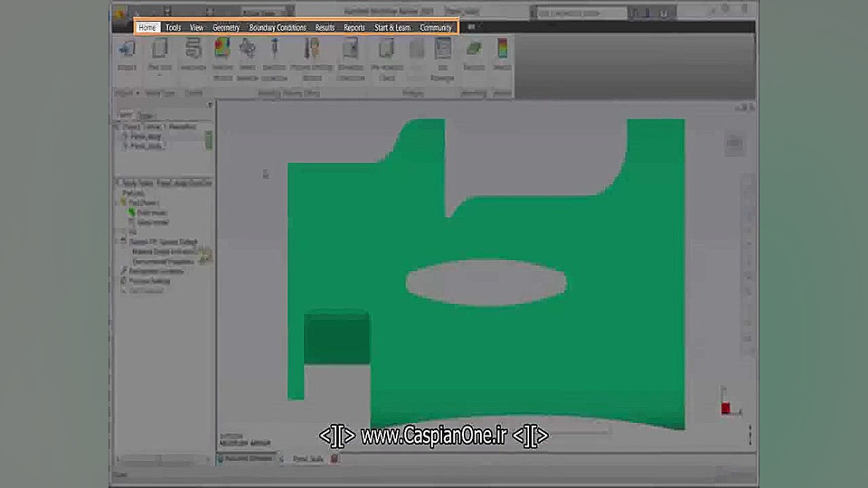
Task: Toggle the green Solid model checkbox
Action: click(x=132, y=212)
